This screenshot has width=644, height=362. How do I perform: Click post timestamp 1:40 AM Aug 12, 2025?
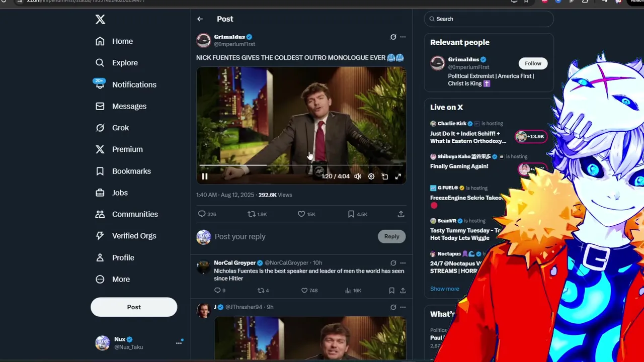pos(225,195)
